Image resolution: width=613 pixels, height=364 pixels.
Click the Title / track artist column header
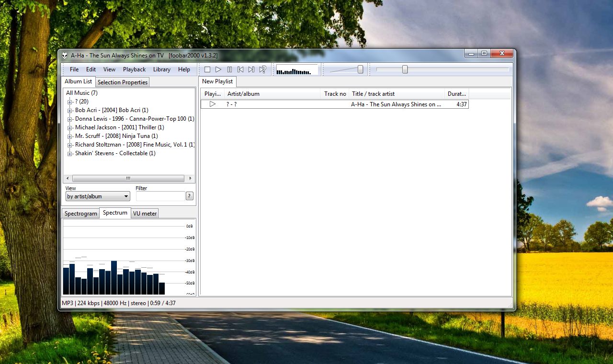[397, 94]
